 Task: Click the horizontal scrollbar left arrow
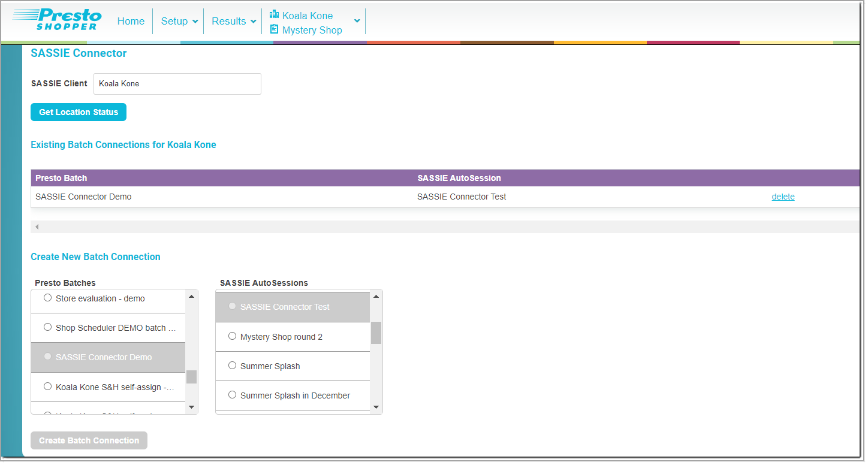pyautogui.click(x=37, y=227)
